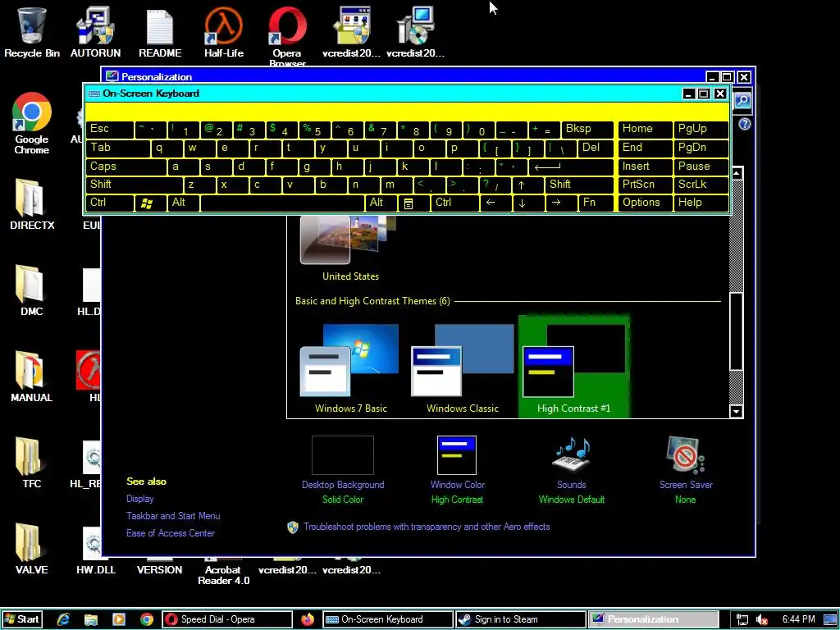The width and height of the screenshot is (840, 630).
Task: Click the Help question mark in Personalization
Action: tap(744, 125)
